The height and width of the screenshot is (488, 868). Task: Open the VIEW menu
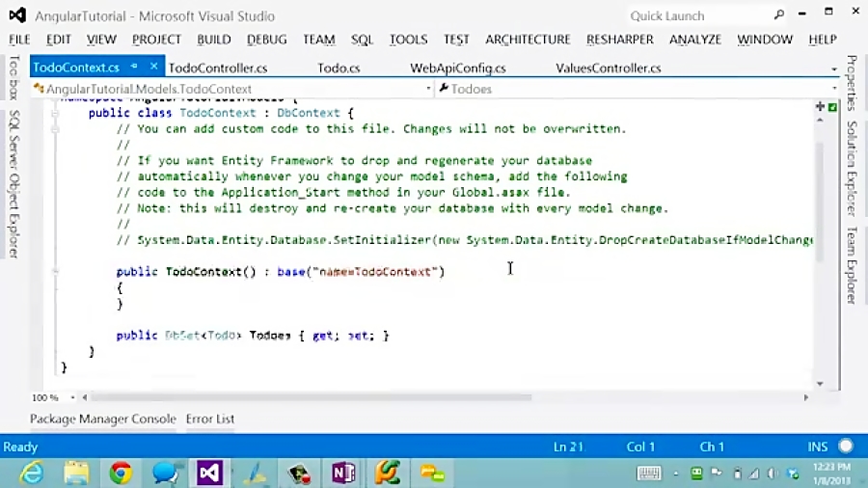101,40
